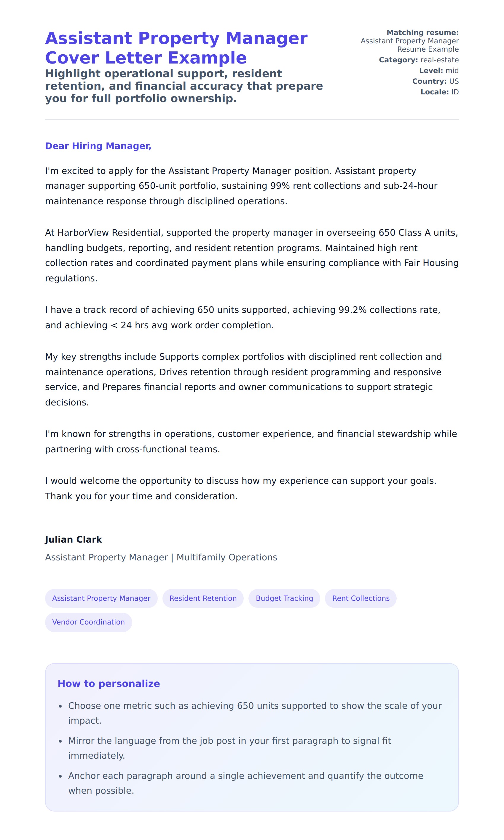
Task: Click the 'Country: US' metadata line
Action: point(435,81)
